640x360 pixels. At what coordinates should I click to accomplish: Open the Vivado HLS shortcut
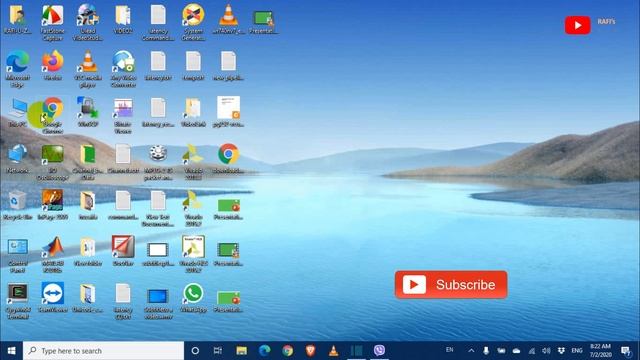tap(193, 254)
